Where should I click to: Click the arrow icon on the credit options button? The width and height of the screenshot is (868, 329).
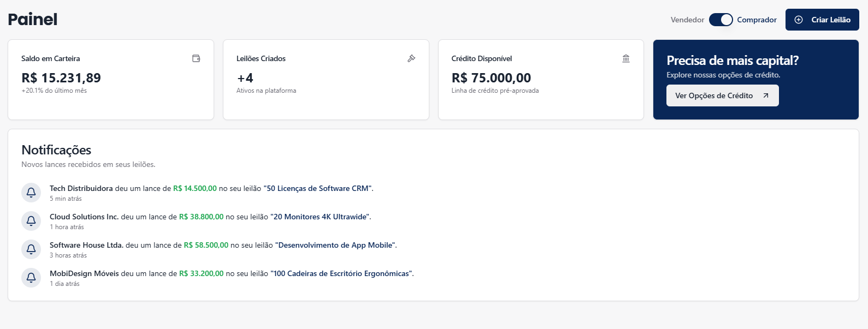766,95
